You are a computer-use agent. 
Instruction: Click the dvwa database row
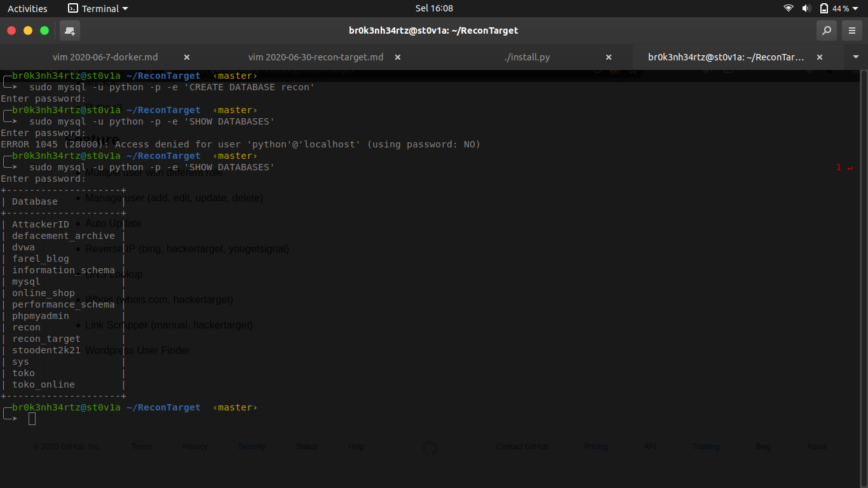(x=63, y=247)
